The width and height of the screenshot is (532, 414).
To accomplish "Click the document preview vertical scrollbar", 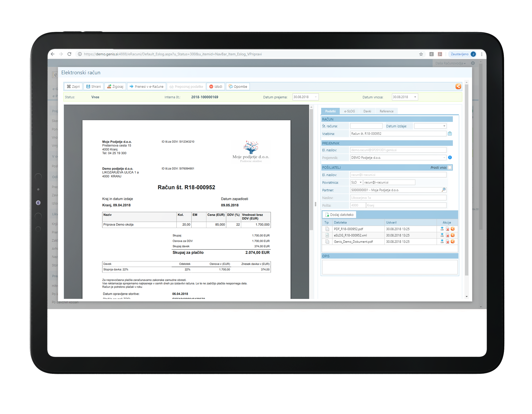I will click(311, 169).
